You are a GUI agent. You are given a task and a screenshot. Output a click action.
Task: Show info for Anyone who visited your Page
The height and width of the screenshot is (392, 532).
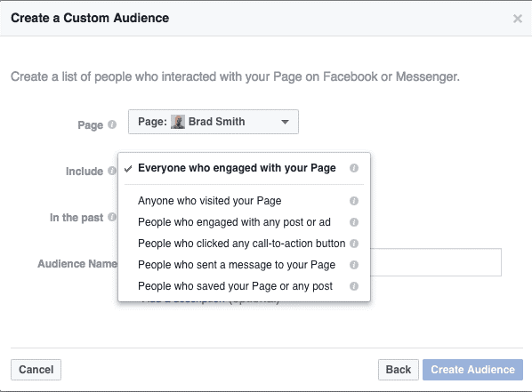[354, 201]
